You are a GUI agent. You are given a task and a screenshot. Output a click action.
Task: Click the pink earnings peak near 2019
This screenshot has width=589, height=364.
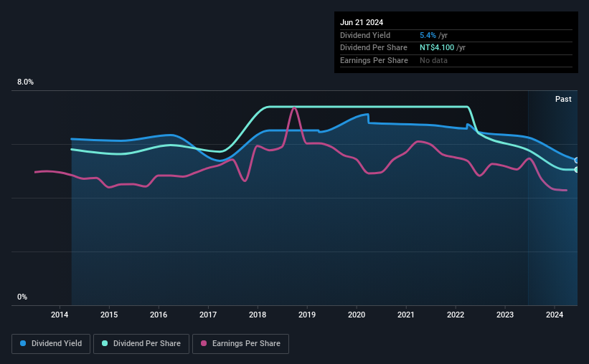click(294, 108)
